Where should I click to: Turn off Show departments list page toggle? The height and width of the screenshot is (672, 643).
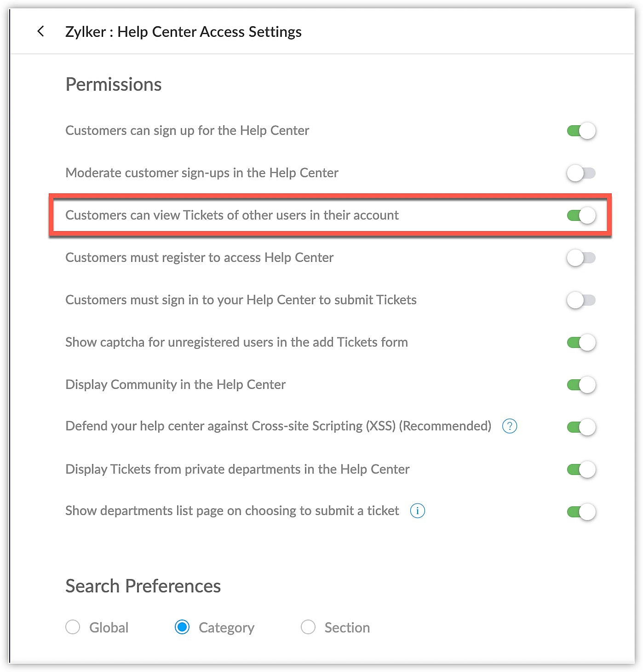click(581, 512)
